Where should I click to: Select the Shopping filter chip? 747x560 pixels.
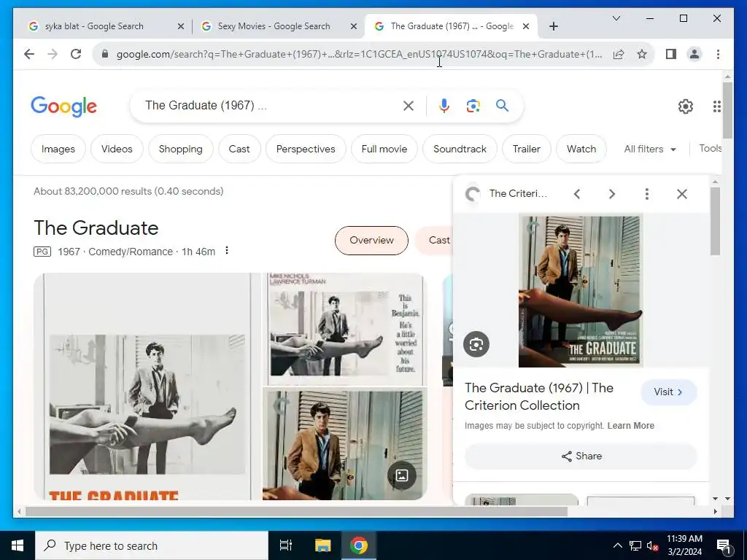point(181,149)
